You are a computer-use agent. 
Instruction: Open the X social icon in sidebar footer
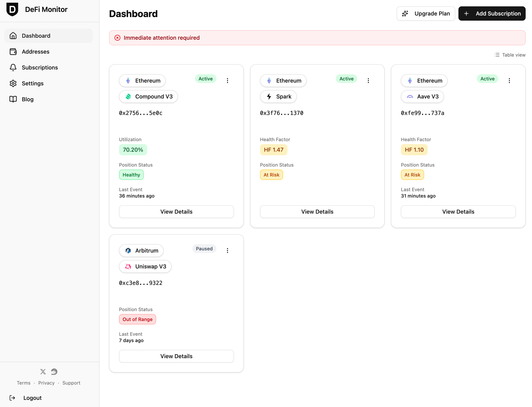click(x=43, y=372)
